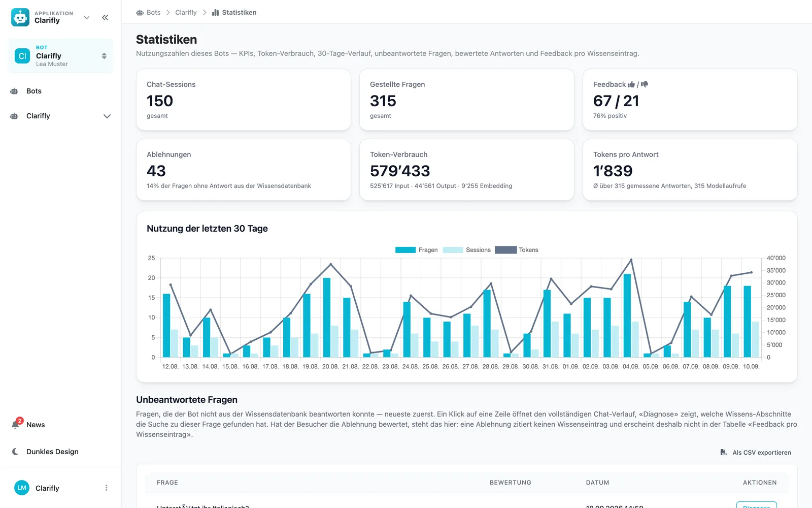Toggle the Sessions legend dataset

(x=466, y=250)
